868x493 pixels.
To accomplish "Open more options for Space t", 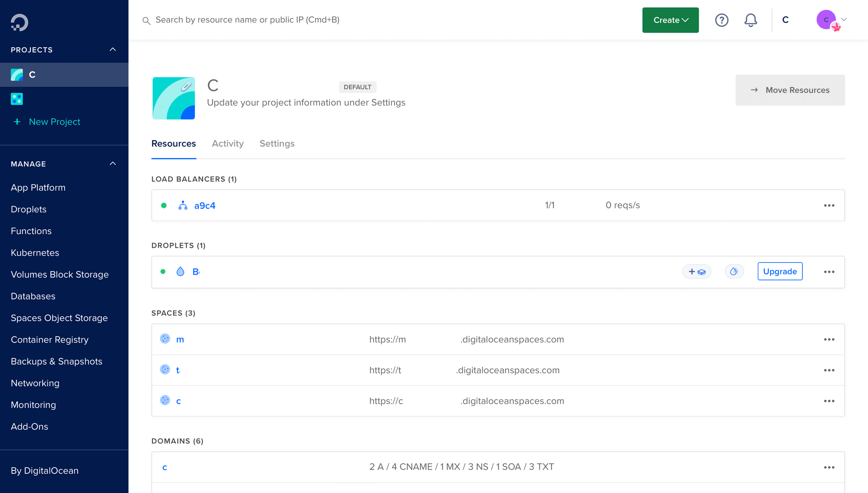I will click(x=829, y=370).
